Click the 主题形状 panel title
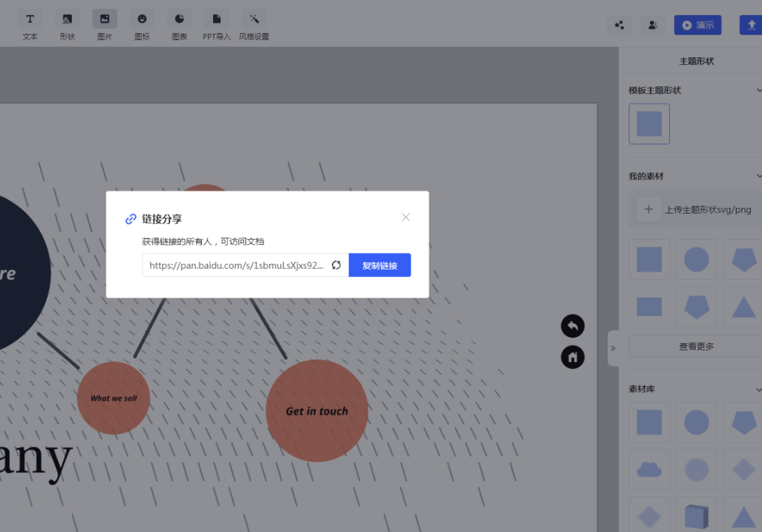This screenshot has height=532, width=762. 696,61
